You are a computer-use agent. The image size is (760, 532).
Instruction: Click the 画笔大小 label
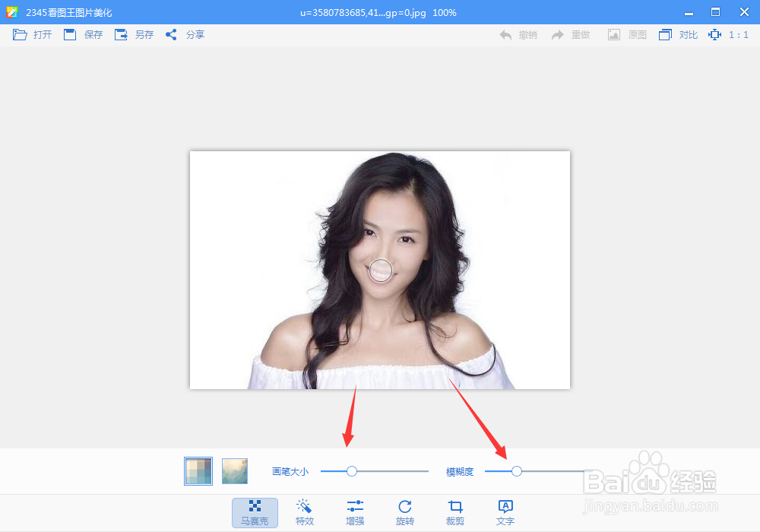tap(290, 471)
